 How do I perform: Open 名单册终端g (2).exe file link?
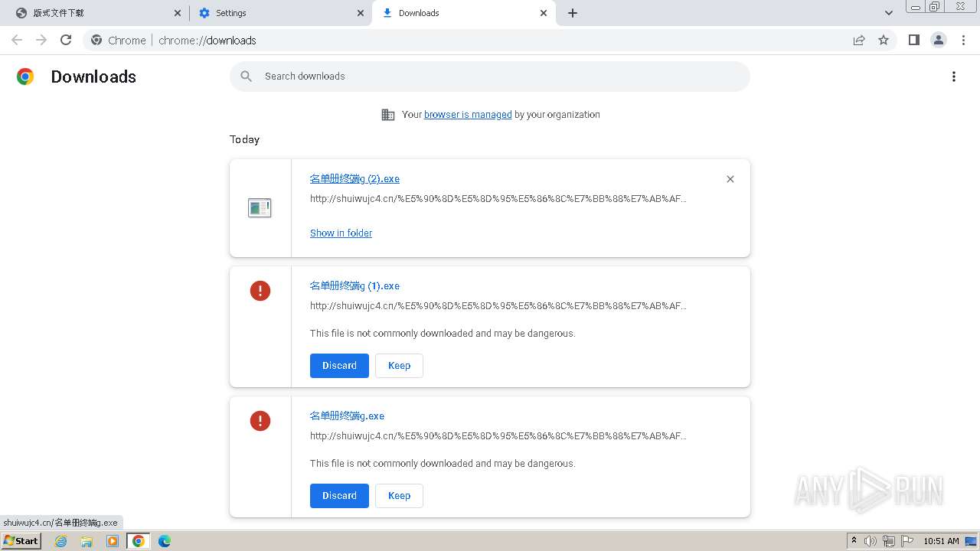[x=354, y=179]
